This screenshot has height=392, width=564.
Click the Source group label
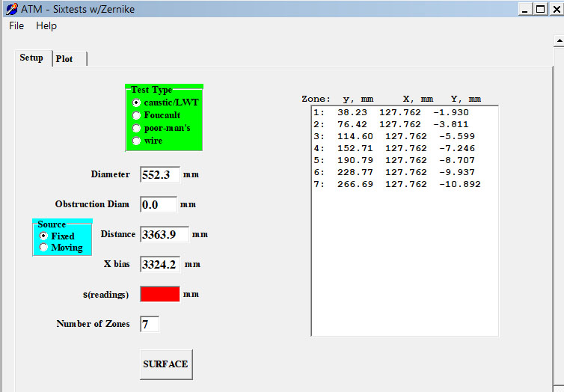pyautogui.click(x=52, y=224)
